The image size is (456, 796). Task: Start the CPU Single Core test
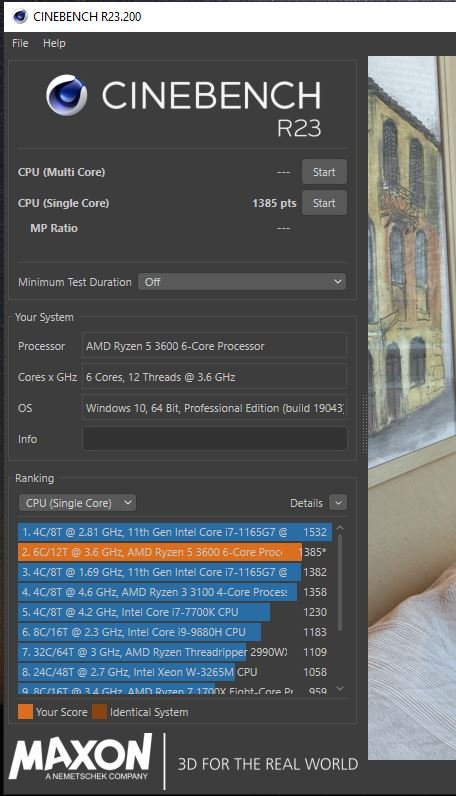[x=324, y=203]
